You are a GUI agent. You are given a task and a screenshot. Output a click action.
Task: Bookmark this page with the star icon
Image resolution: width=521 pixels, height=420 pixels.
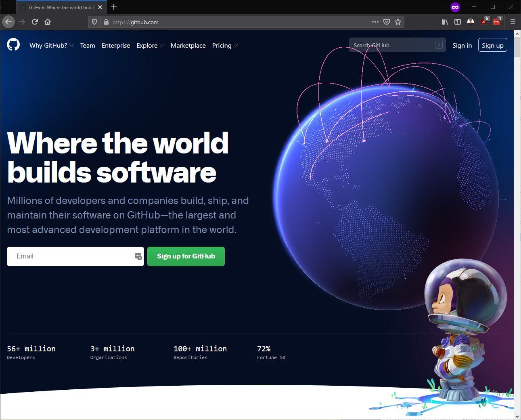click(398, 22)
